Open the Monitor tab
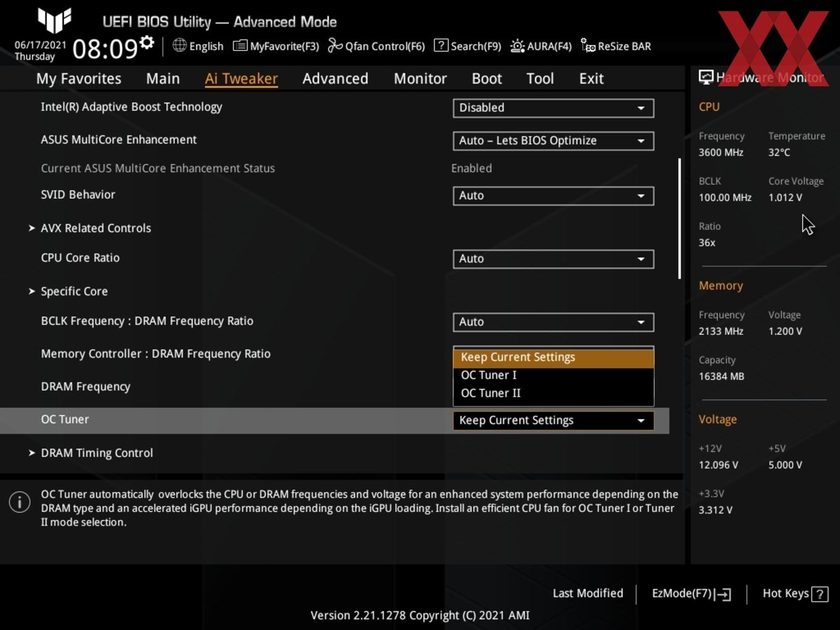This screenshot has width=840, height=630. (420, 78)
